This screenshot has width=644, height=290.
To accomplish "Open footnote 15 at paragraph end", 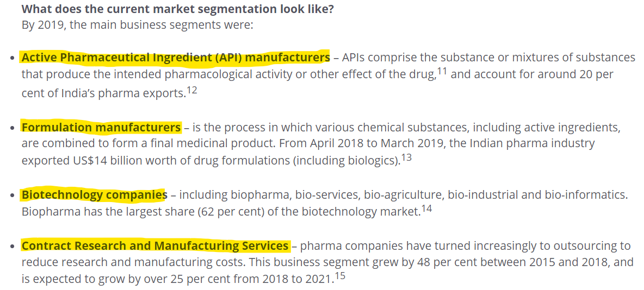I will (x=340, y=276).
